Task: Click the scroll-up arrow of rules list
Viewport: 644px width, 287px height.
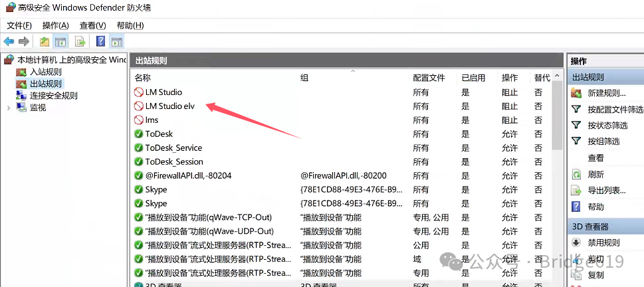Action: pos(557,76)
